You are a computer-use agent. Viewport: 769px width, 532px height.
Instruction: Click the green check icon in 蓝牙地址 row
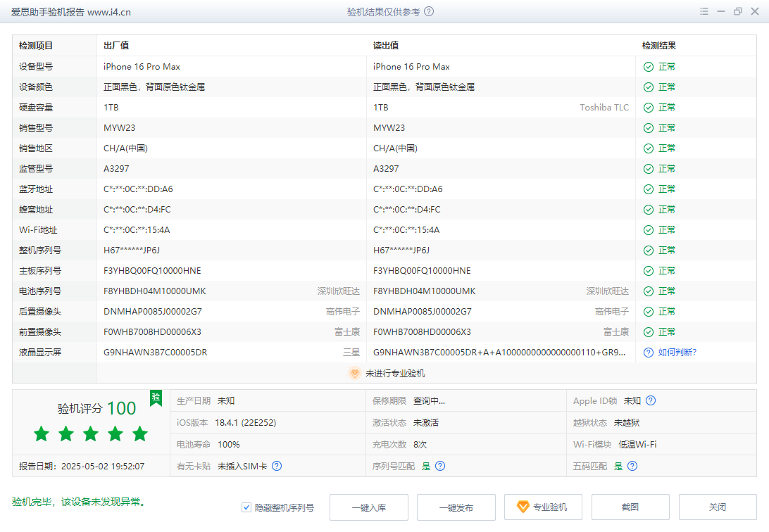coord(649,189)
